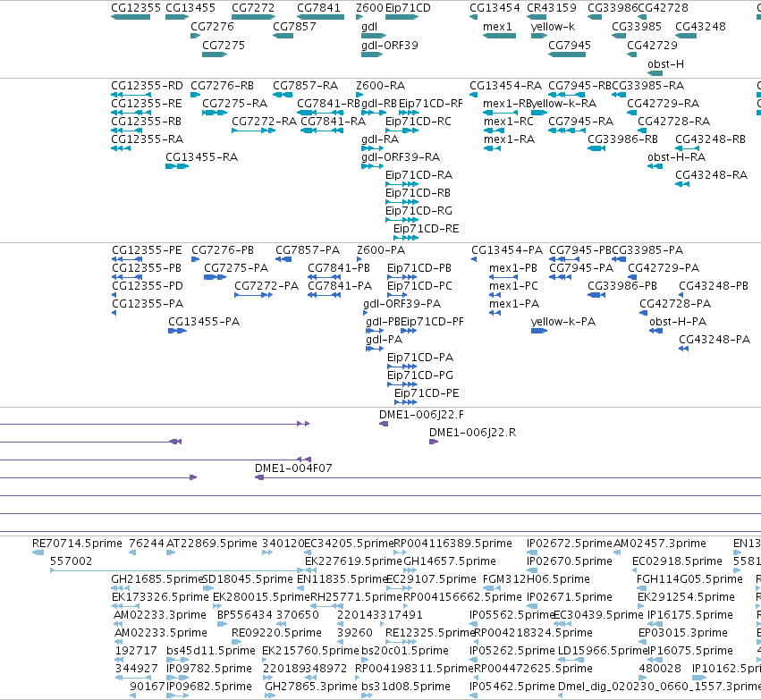Select the CG12355-PE protein label

point(147,250)
